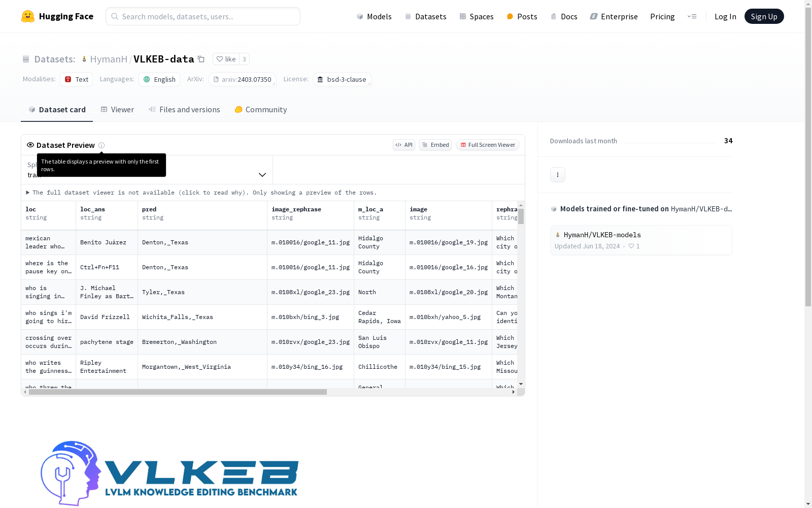Click the Datasets breadcrumb link

click(x=54, y=59)
